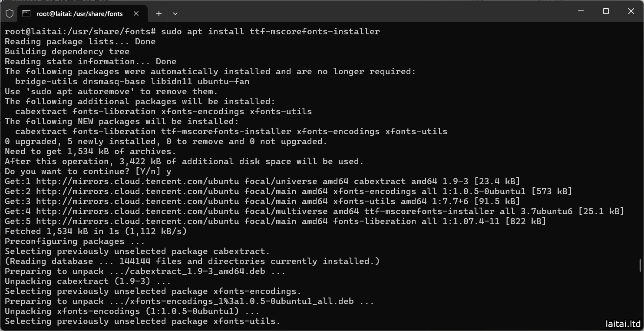
Task: Click the admin shield icon in title bar
Action: pyautogui.click(x=10, y=13)
